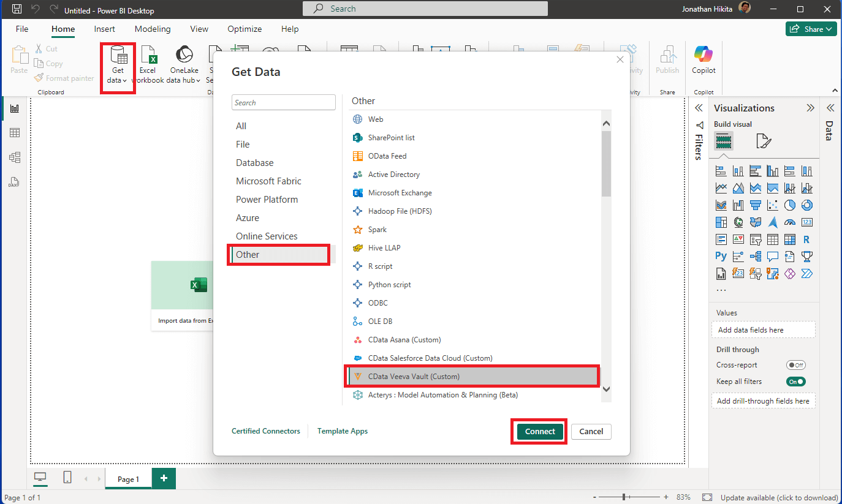Image resolution: width=842 pixels, height=504 pixels.
Task: Open the OneLake data hub dropdown
Action: tap(184, 64)
